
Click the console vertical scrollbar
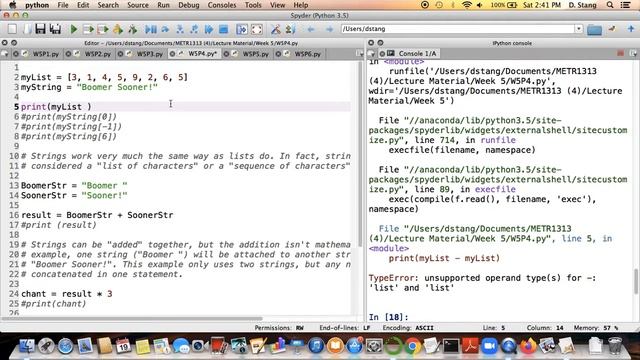636,281
